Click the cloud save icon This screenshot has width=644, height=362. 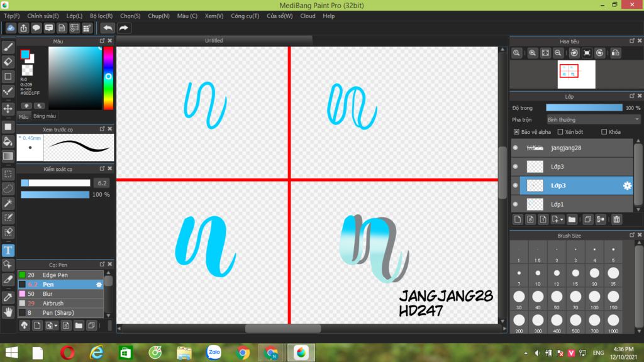point(11,28)
